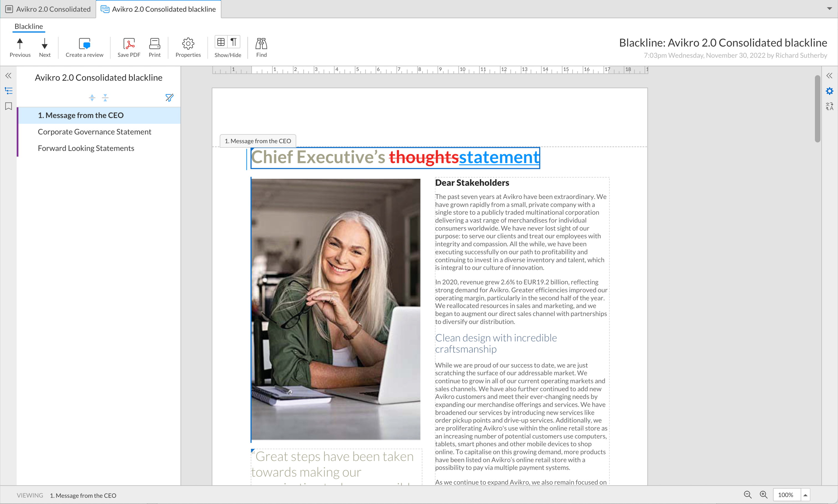Select the Blackline ribbon tab

(29, 27)
